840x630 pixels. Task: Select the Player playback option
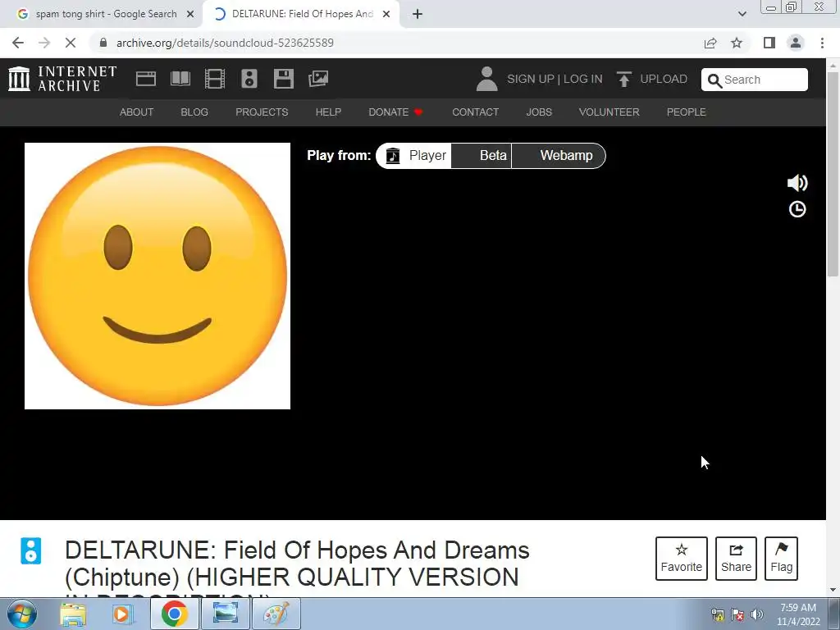414,155
